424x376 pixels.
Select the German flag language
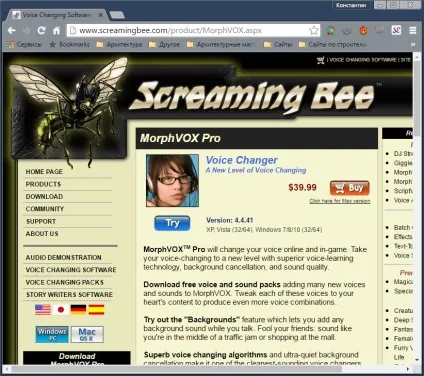tap(78, 310)
